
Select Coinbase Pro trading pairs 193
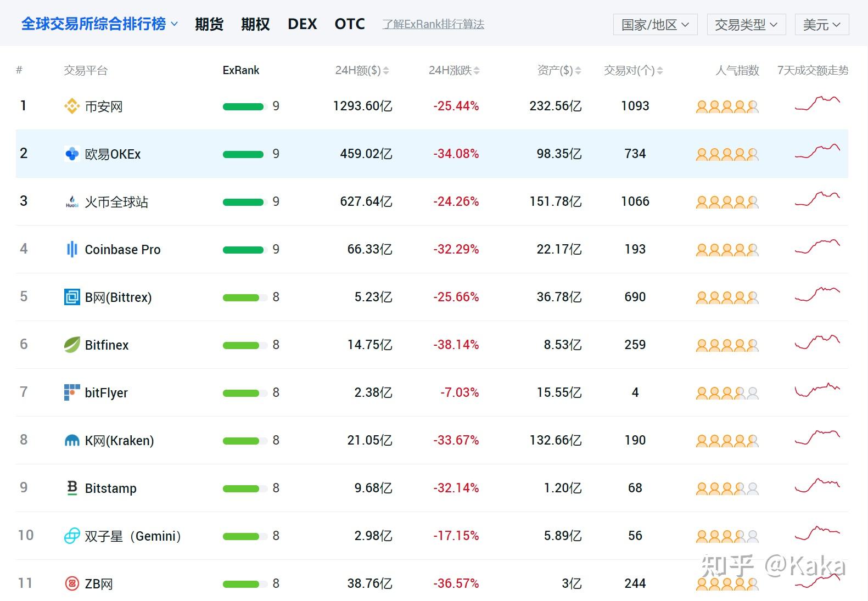coord(635,249)
